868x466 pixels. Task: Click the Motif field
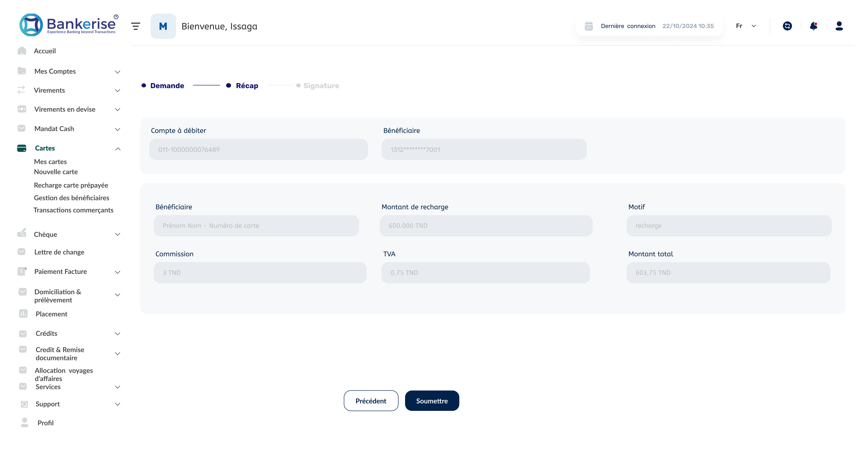(729, 226)
